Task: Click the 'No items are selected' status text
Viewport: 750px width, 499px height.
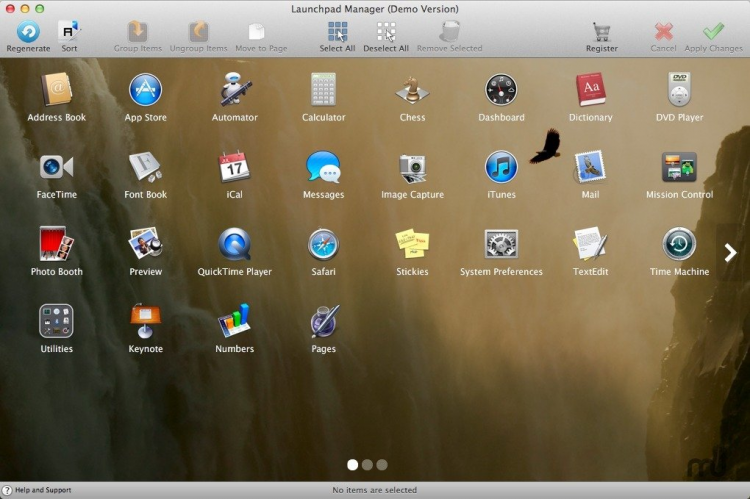Action: [x=375, y=490]
